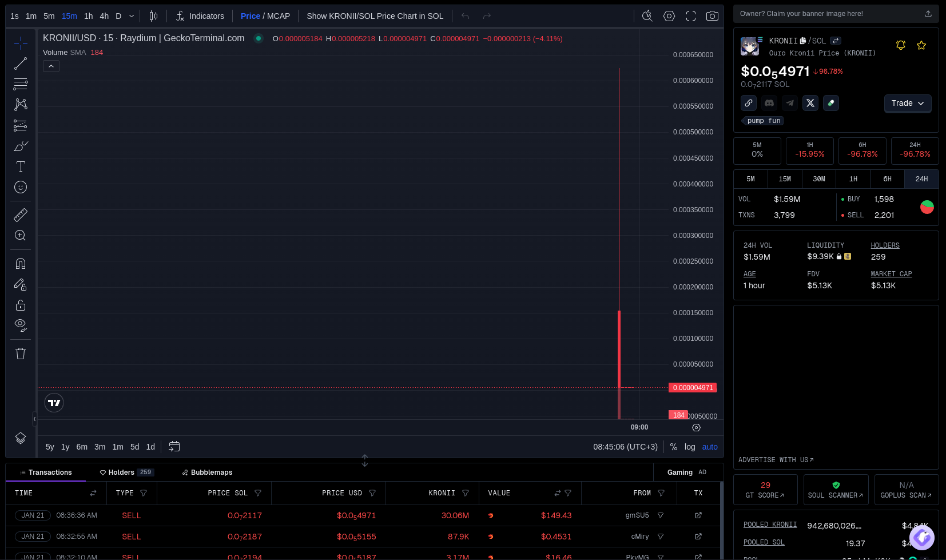The height and width of the screenshot is (560, 946).
Task: Toggle log scale on chart
Action: coord(690,447)
